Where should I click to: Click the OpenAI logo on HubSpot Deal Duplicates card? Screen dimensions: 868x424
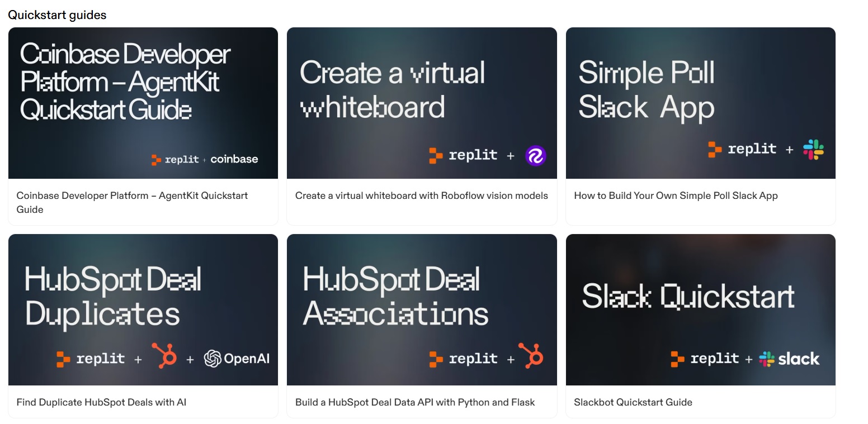coord(237,359)
